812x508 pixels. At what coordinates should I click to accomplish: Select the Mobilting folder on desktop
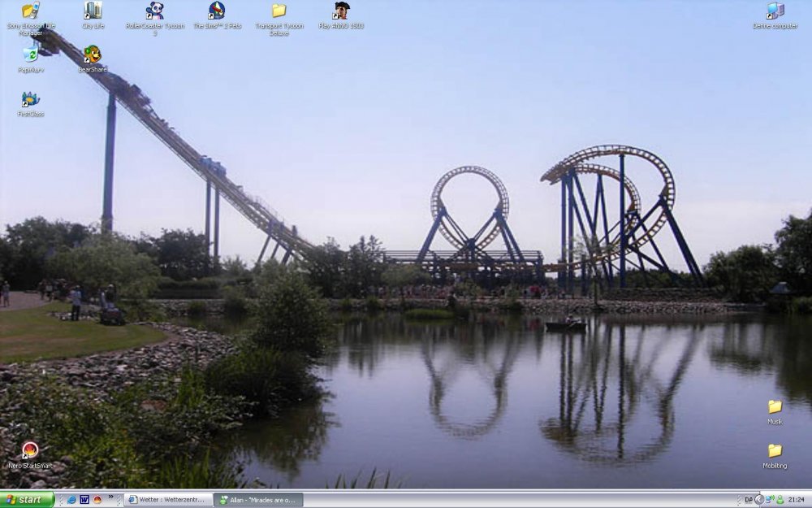click(775, 451)
